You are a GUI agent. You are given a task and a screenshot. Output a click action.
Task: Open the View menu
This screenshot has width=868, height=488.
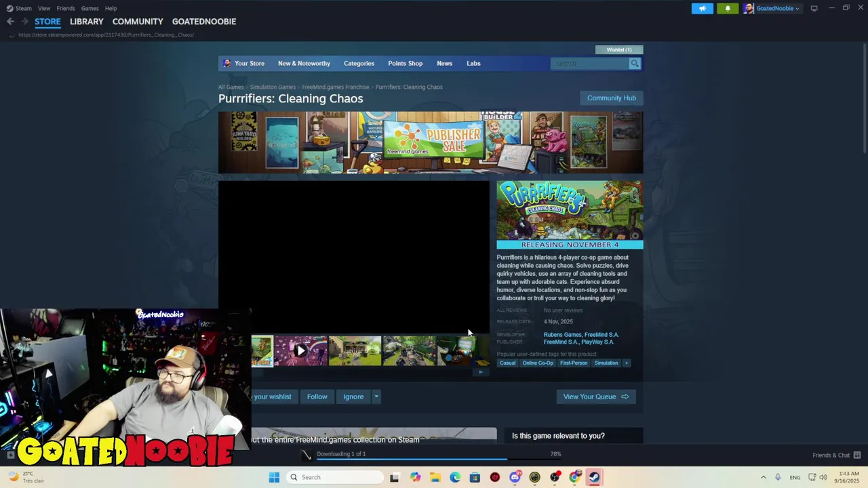click(44, 8)
